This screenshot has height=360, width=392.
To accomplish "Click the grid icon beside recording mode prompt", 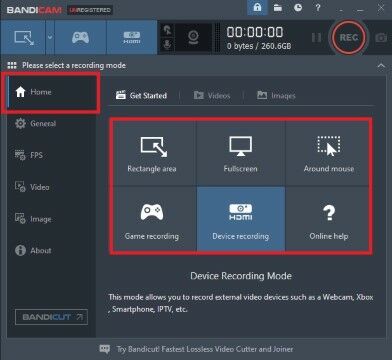I will click(x=12, y=65).
